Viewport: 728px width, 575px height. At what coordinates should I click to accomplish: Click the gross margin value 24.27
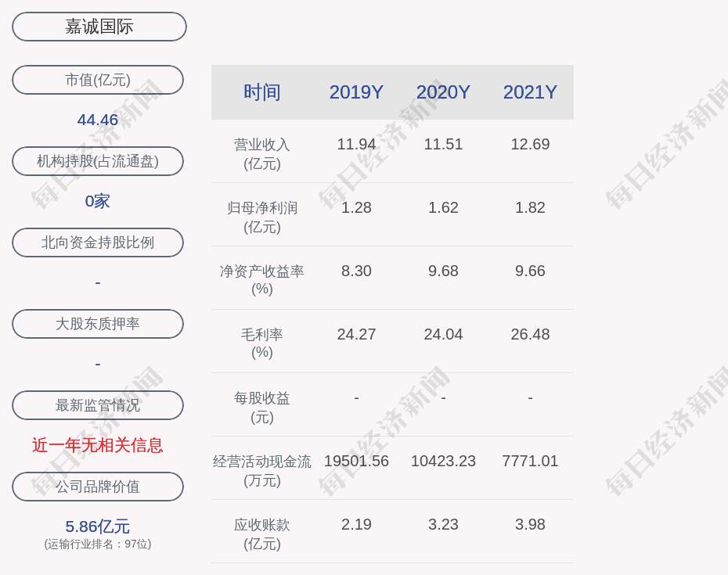click(x=356, y=334)
